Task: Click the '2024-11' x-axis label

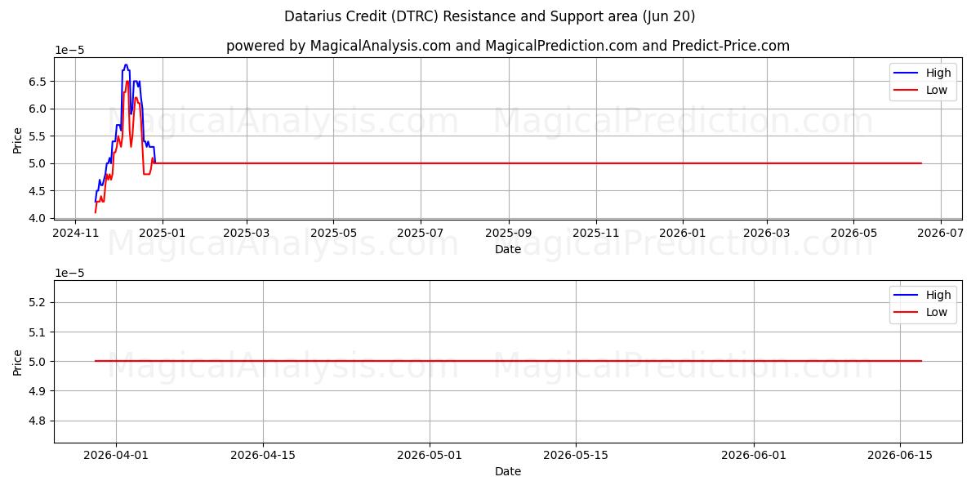Action: [75, 234]
